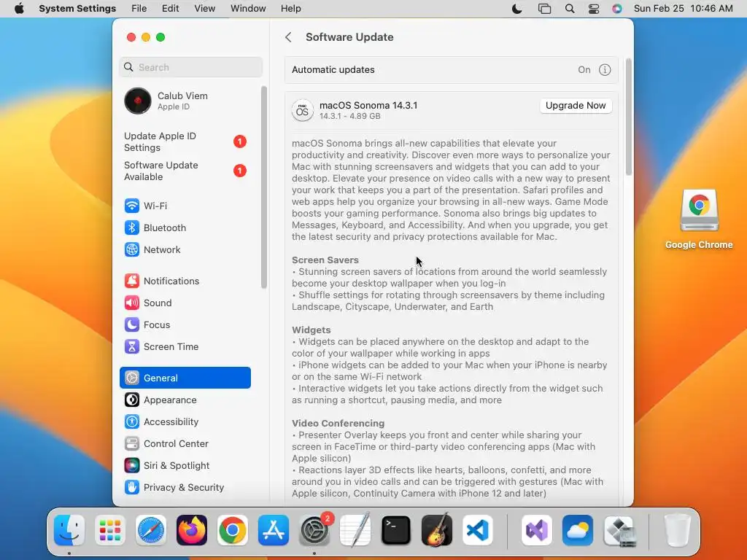
Task: Toggle Focus moon icon in menu bar
Action: pyautogui.click(x=517, y=9)
